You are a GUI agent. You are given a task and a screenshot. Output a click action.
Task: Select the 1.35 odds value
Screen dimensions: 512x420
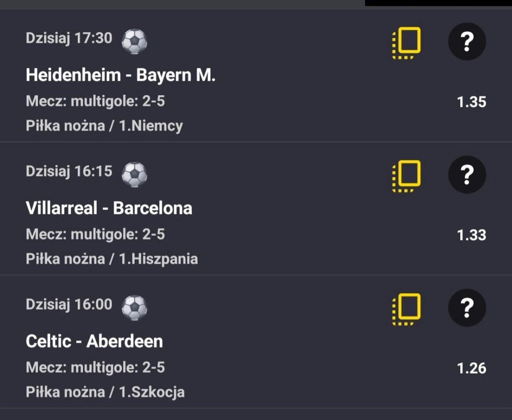[x=471, y=102]
